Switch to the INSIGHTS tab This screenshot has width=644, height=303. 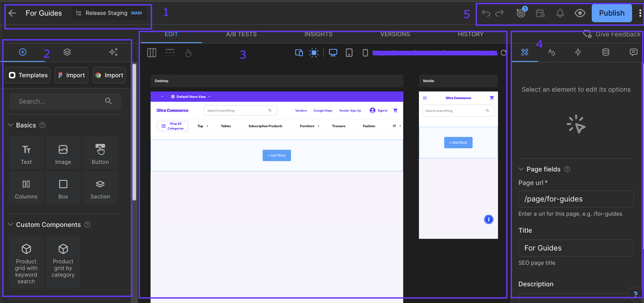point(318,34)
